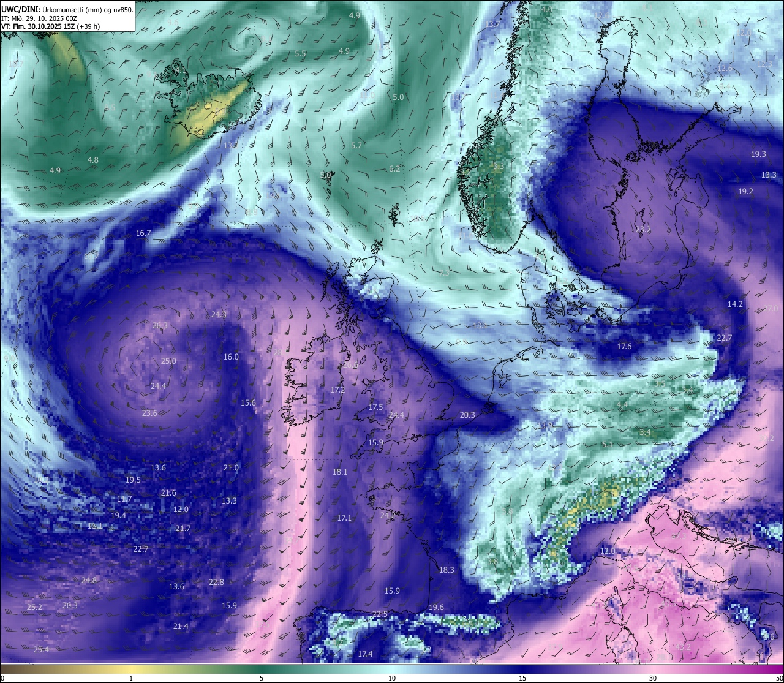This screenshot has height=683, width=784.
Task: Click the 25.2 value label
Action: coord(34,607)
